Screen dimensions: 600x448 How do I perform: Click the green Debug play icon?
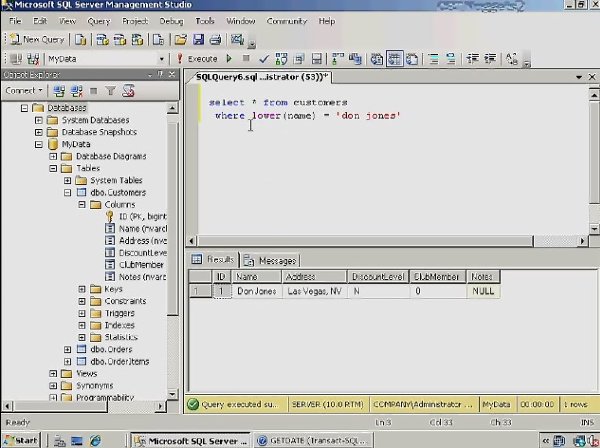click(229, 59)
